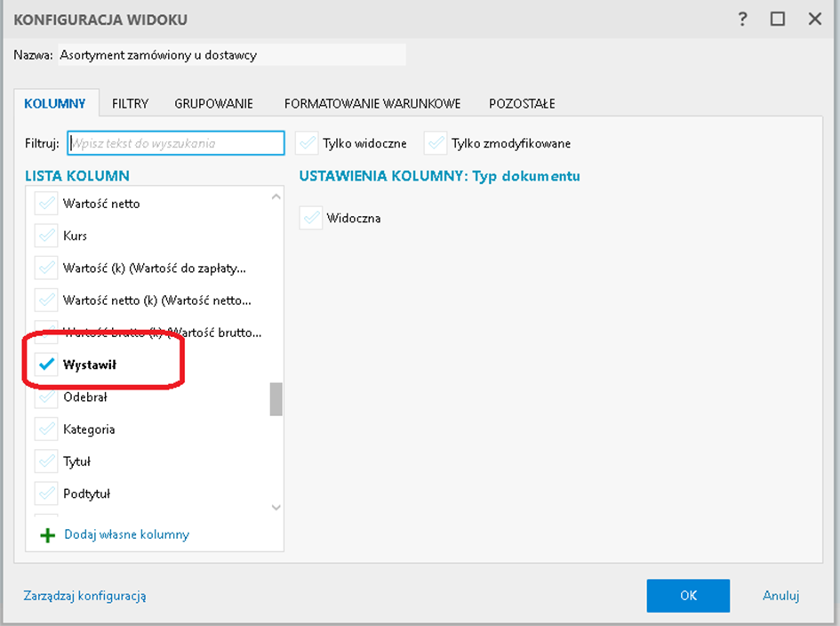Viewport: 840px width, 626px height.
Task: Enable the Tylko zmodyfikowane filter checkbox
Action: tap(436, 143)
